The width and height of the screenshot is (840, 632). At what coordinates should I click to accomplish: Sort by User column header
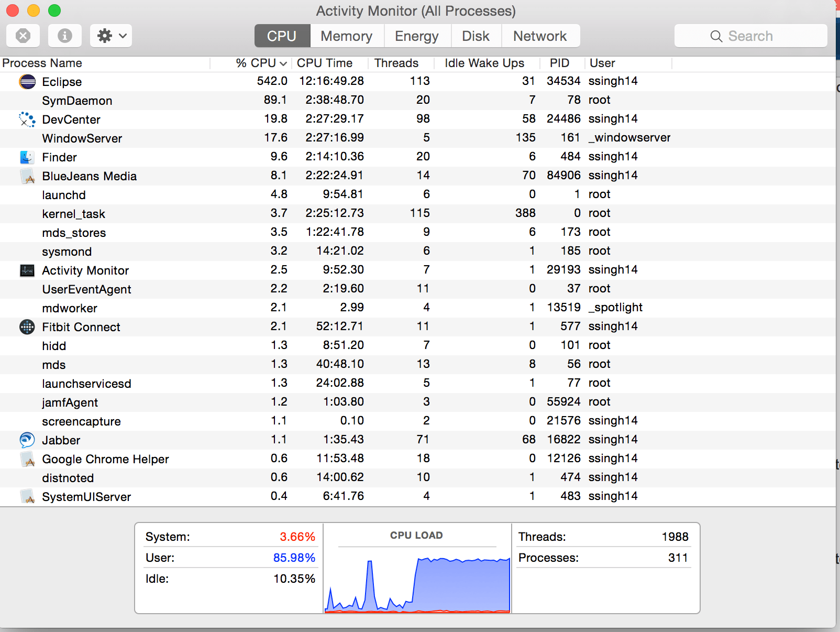tap(628, 63)
